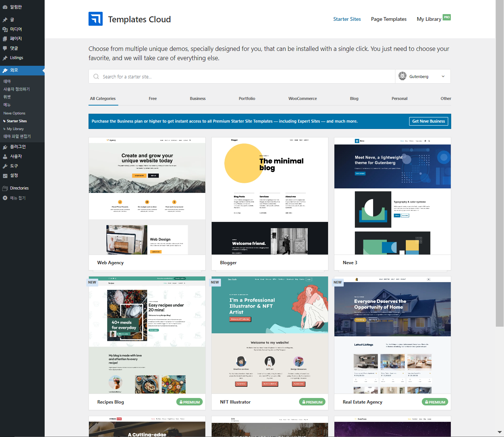
Task: Click the Directories folder icon
Action: 5,188
